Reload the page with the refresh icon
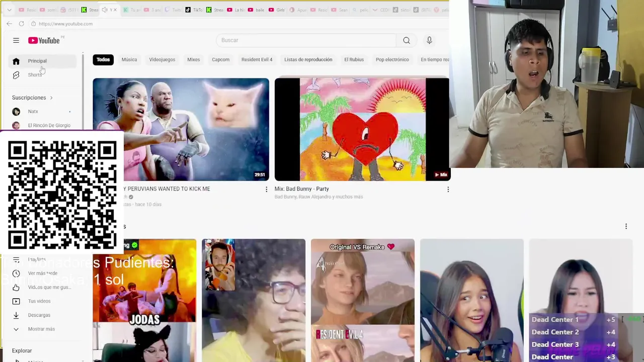This screenshot has height=362, width=644. (x=21, y=24)
